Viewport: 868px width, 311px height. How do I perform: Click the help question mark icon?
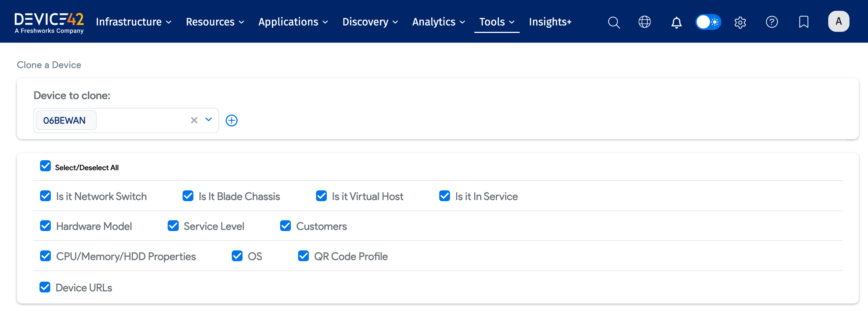[x=772, y=22]
